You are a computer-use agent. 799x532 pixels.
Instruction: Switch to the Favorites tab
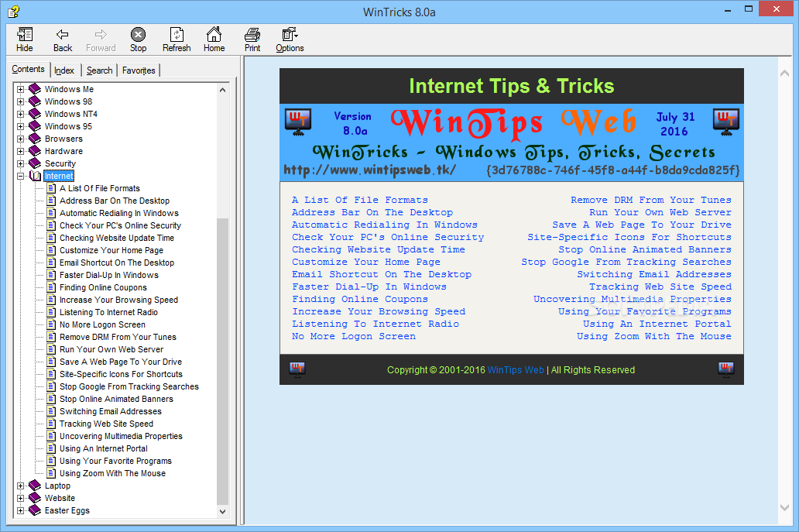(139, 70)
